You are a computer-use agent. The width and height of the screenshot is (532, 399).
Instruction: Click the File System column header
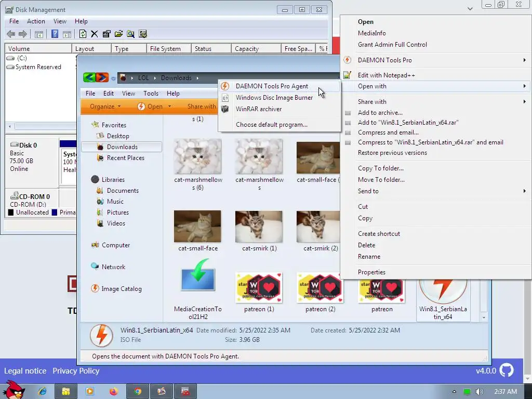(169, 48)
